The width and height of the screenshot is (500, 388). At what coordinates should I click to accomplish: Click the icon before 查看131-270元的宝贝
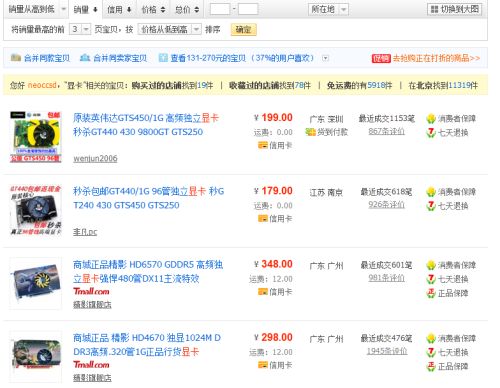[163, 58]
